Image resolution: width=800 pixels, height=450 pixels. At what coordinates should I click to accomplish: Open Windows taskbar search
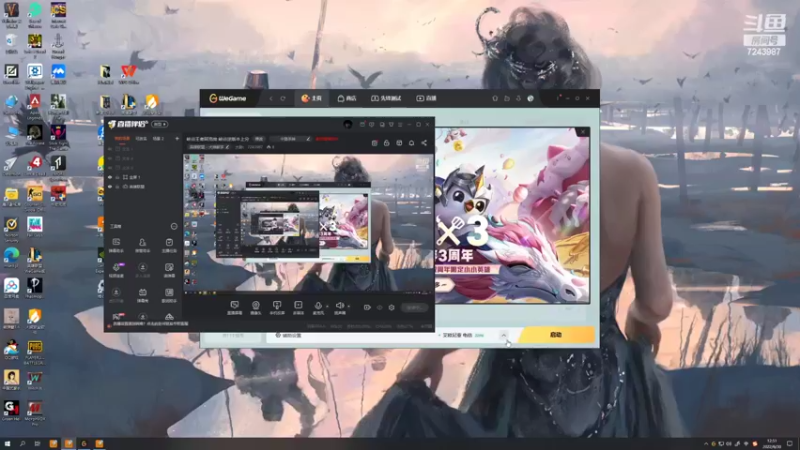pyautogui.click(x=22, y=444)
